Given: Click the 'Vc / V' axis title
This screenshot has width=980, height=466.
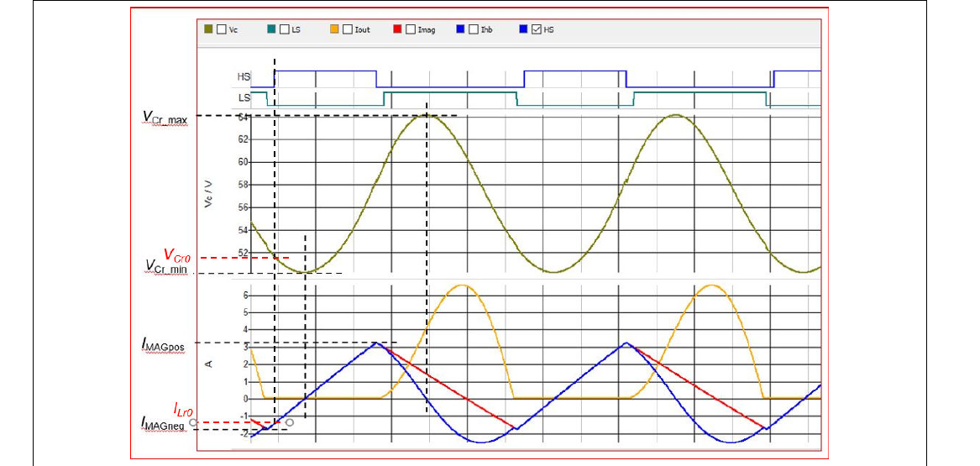Looking at the screenshot, I should 209,194.
